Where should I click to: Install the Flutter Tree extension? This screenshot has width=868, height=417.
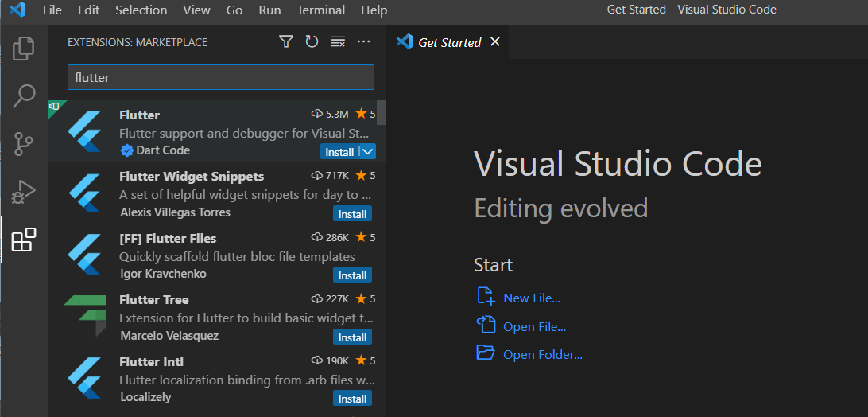[353, 337]
